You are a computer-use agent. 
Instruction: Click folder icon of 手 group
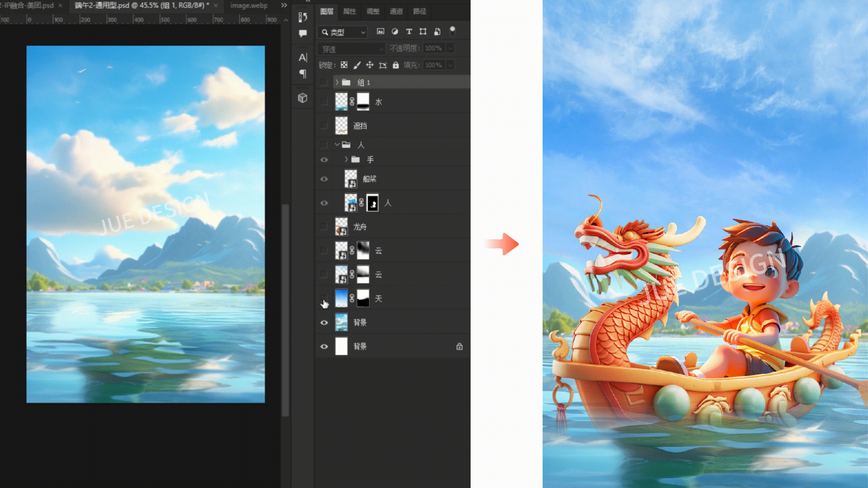355,159
